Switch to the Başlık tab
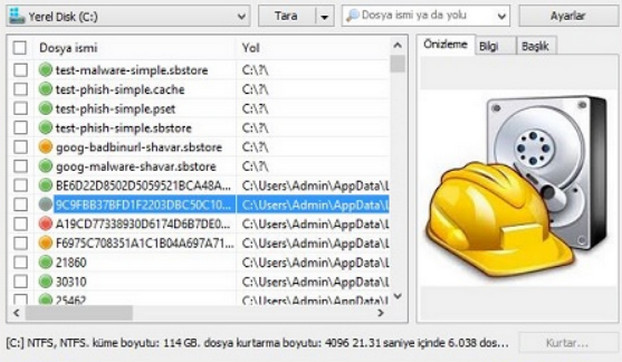The width and height of the screenshot is (622, 362). (536, 46)
